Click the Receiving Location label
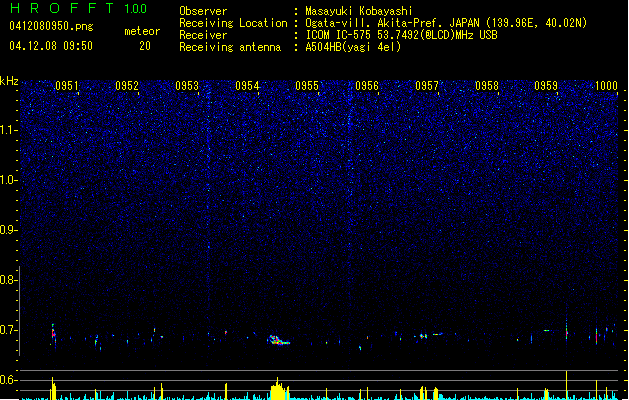 click(233, 23)
